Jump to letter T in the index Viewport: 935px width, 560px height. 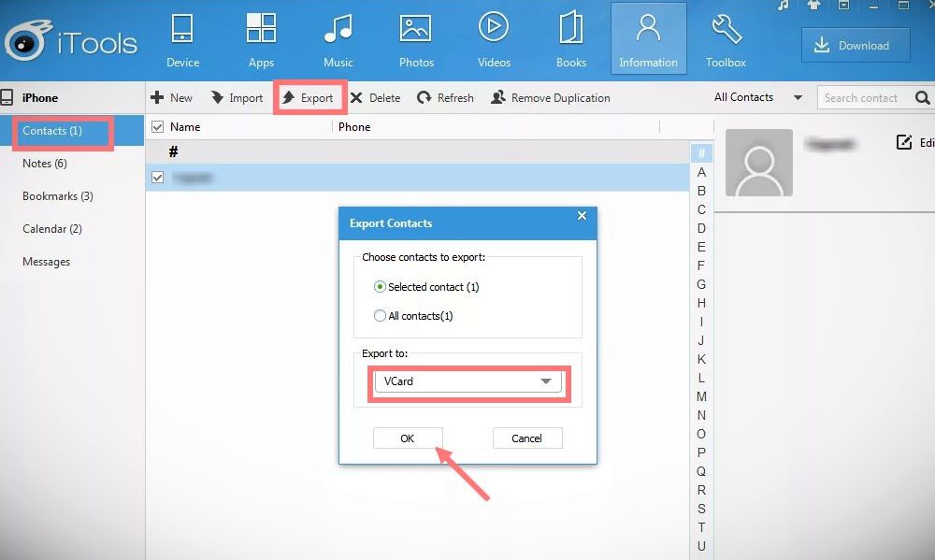(x=701, y=527)
